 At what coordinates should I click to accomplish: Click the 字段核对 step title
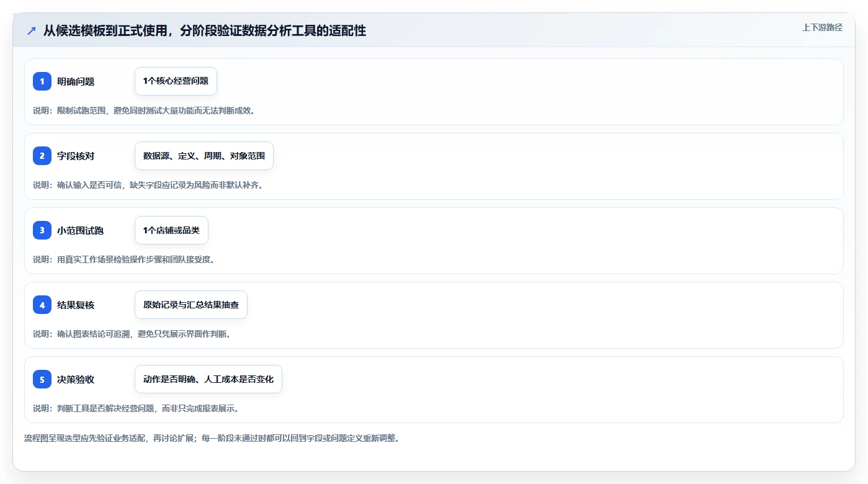76,156
